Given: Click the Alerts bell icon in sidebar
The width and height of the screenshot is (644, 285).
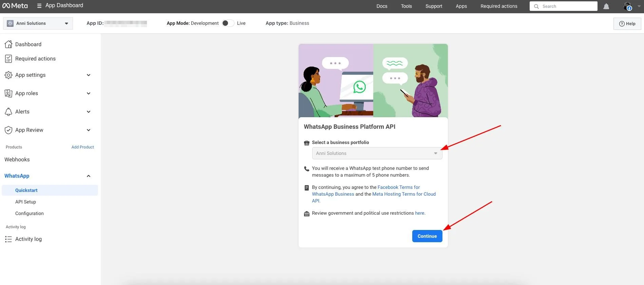Looking at the screenshot, I should point(8,111).
